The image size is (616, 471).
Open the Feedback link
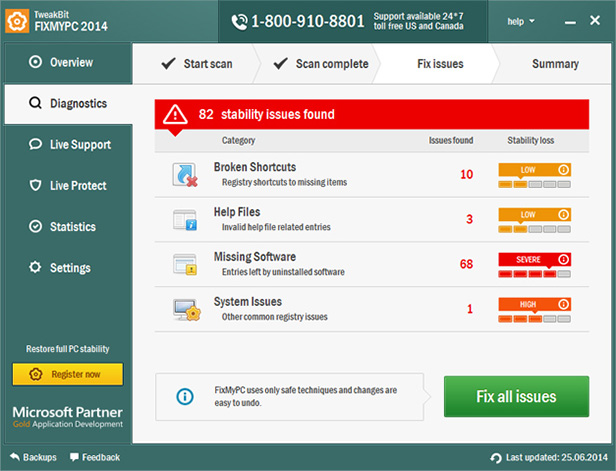pos(95,457)
